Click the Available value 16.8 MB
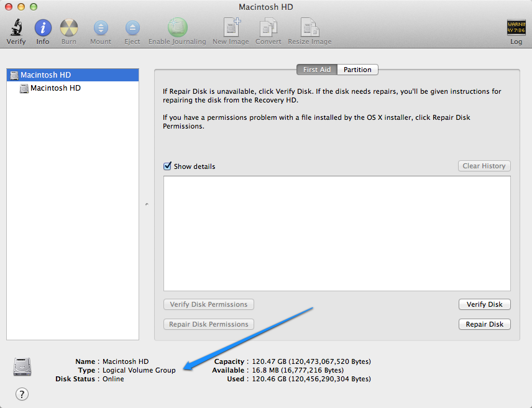532x408 pixels. (298, 370)
